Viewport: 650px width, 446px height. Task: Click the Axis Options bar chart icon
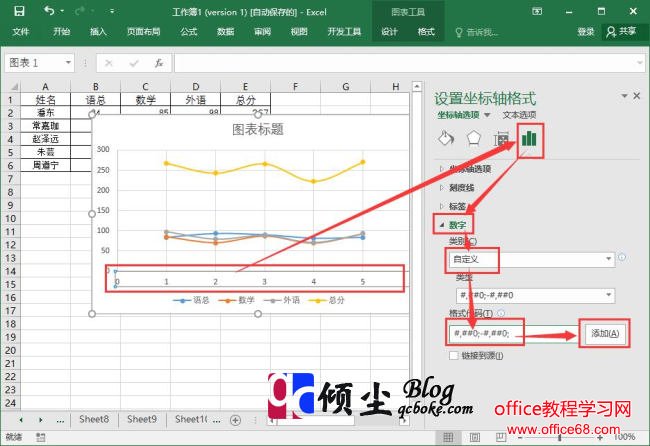pos(529,138)
